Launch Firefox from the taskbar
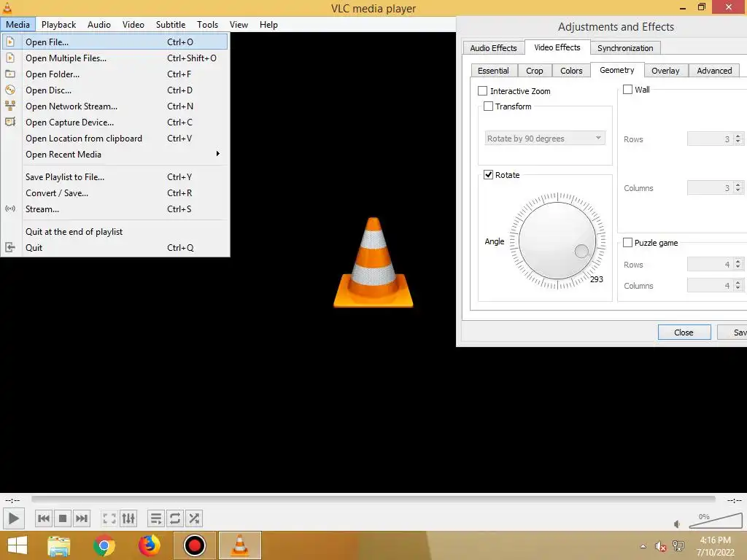The width and height of the screenshot is (747, 560). point(149,545)
